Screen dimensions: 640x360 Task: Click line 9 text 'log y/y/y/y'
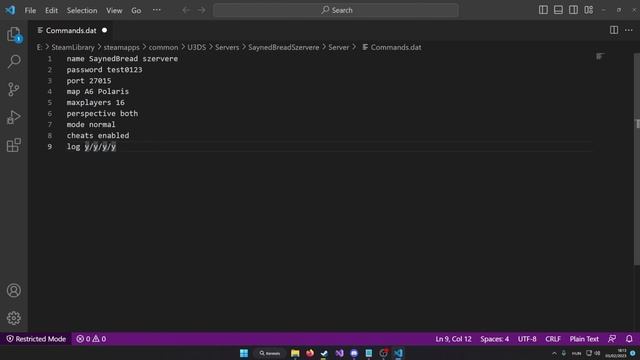pos(91,147)
